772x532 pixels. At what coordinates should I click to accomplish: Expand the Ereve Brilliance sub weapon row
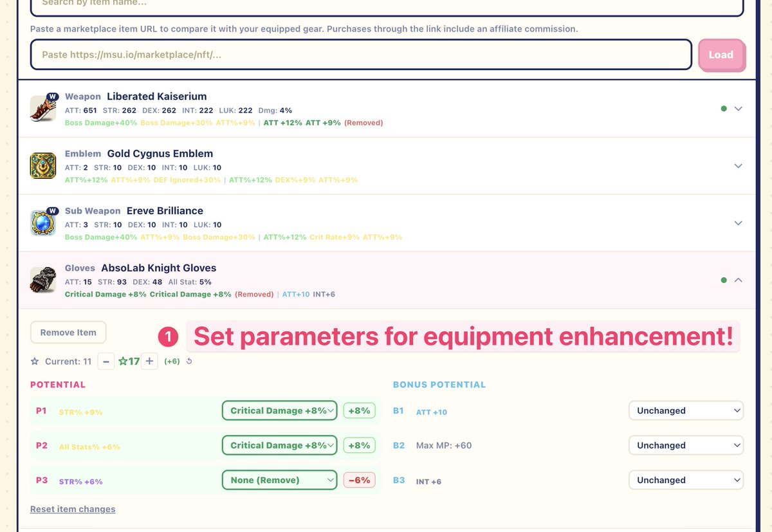(739, 223)
